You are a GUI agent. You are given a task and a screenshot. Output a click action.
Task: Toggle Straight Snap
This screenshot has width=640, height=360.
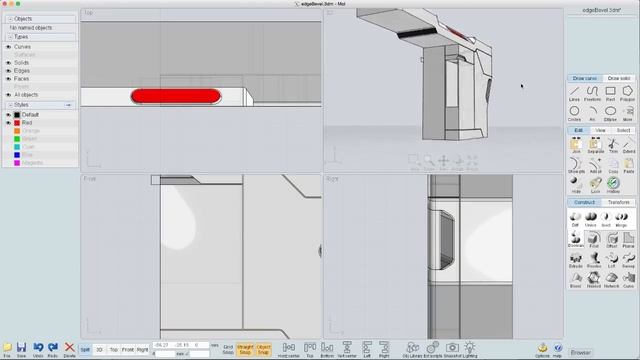pos(245,350)
